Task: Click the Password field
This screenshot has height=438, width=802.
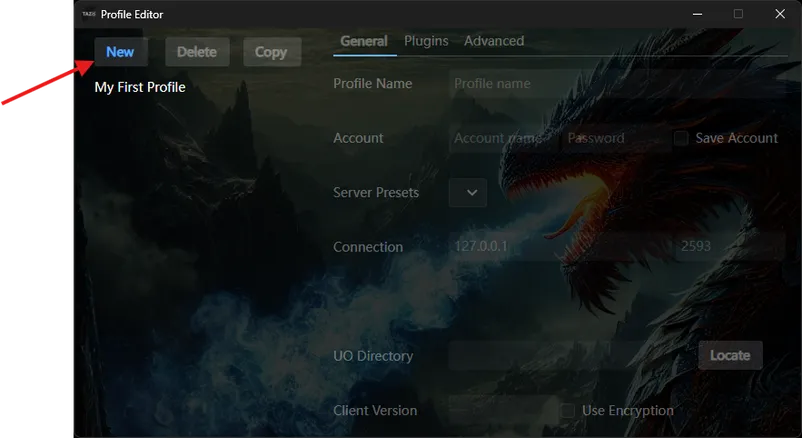Action: (x=616, y=138)
